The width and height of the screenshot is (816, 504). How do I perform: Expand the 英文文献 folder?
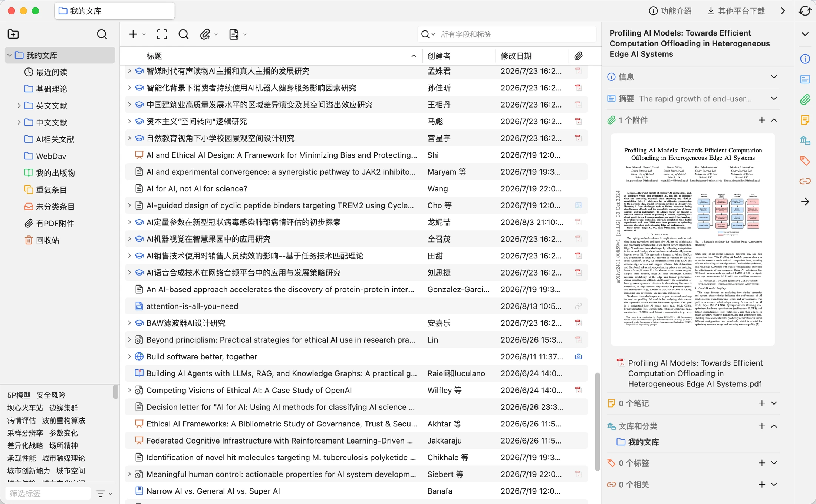pos(19,106)
